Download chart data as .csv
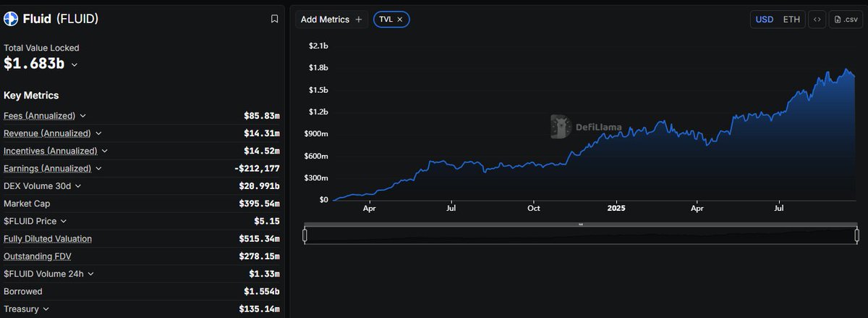The image size is (868, 318). tap(846, 20)
